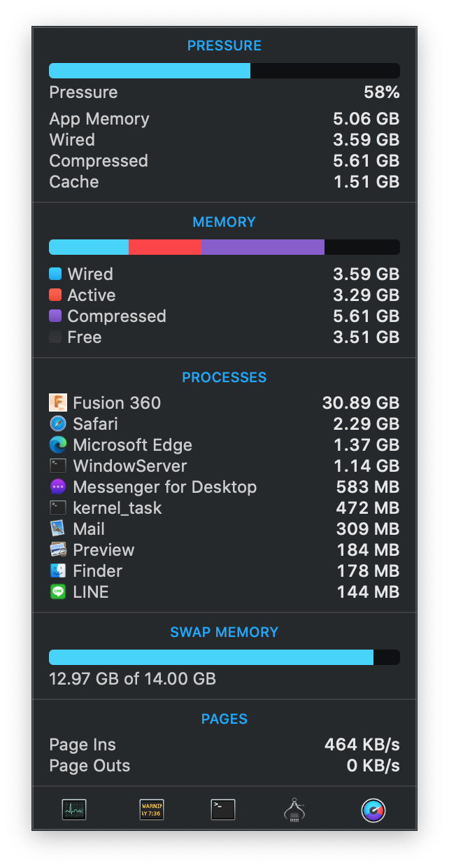Click the memory pressure percentage bar

pyautogui.click(x=224, y=71)
